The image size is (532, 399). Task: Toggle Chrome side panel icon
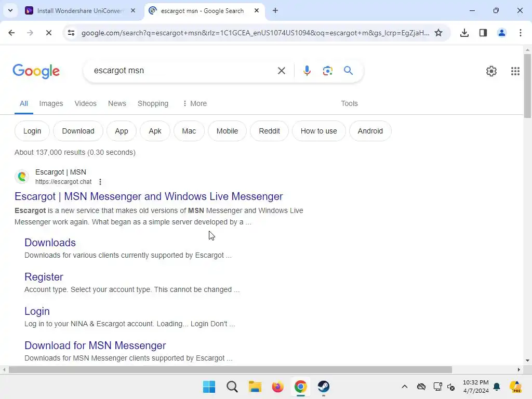(x=483, y=33)
